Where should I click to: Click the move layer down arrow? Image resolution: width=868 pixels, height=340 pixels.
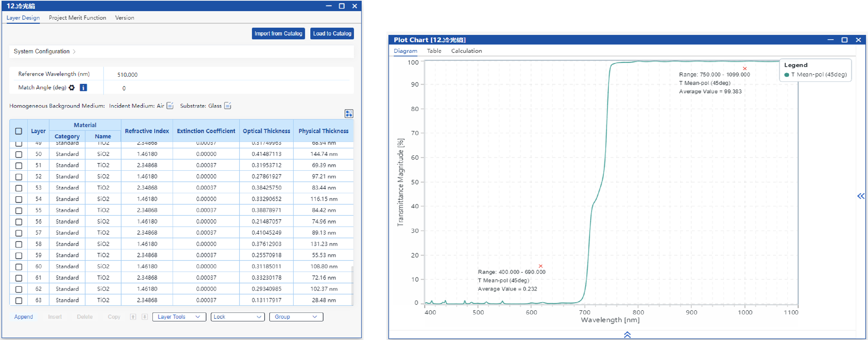(144, 317)
